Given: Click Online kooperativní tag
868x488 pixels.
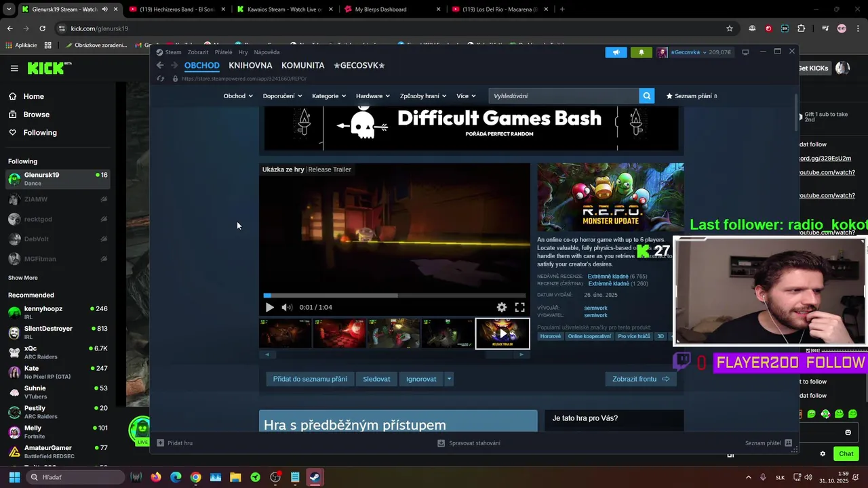Looking at the screenshot, I should [589, 336].
